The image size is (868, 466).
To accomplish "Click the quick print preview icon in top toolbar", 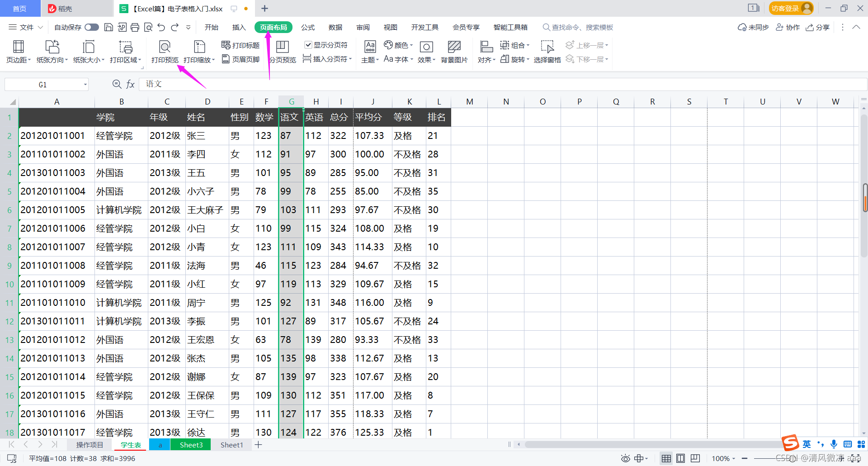I will click(x=148, y=27).
